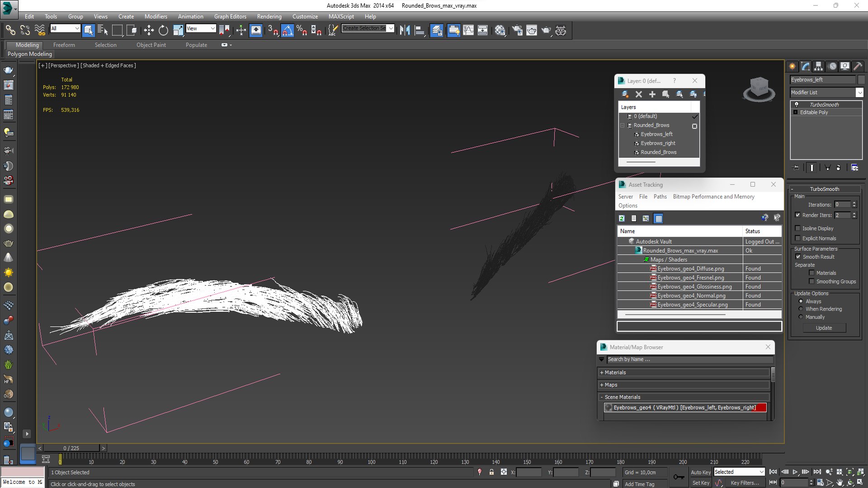This screenshot has height=488, width=868.
Task: Open Paths menu in Asset Tracking
Action: click(660, 197)
